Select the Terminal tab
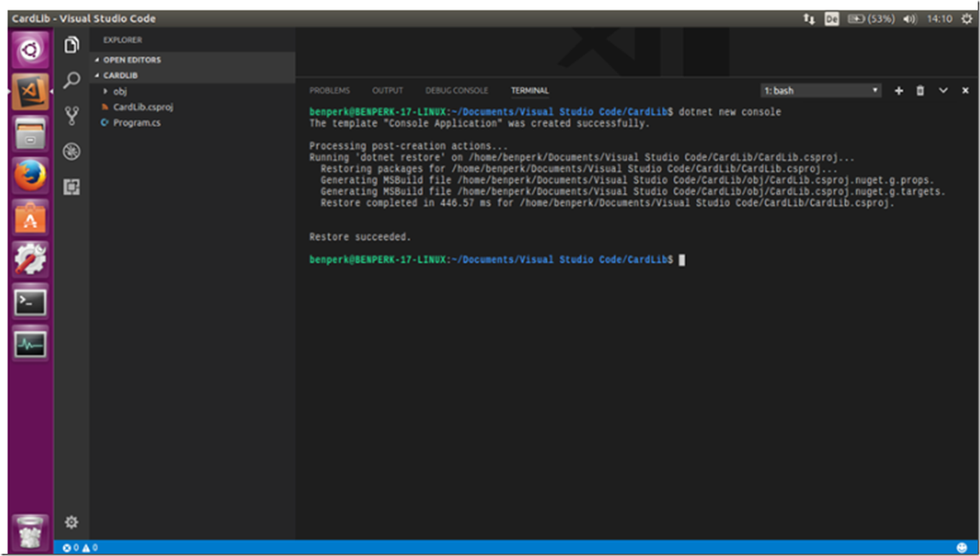The height and width of the screenshot is (556, 980). [x=529, y=90]
